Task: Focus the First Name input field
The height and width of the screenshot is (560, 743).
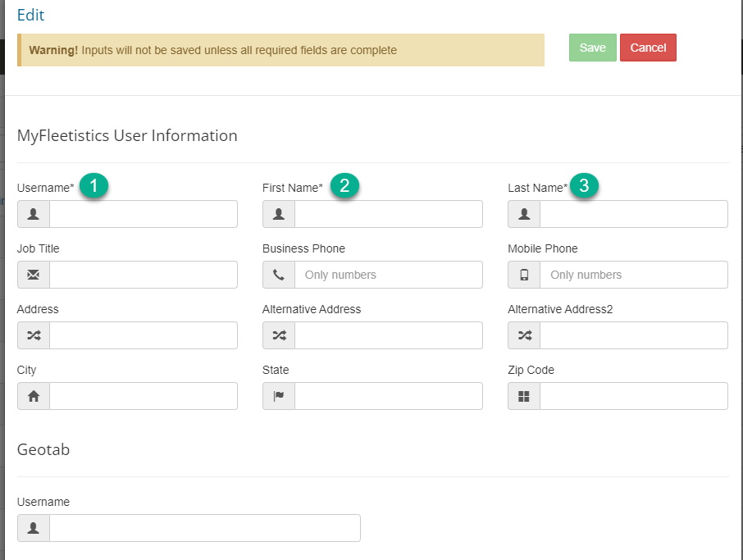Action: coord(389,214)
